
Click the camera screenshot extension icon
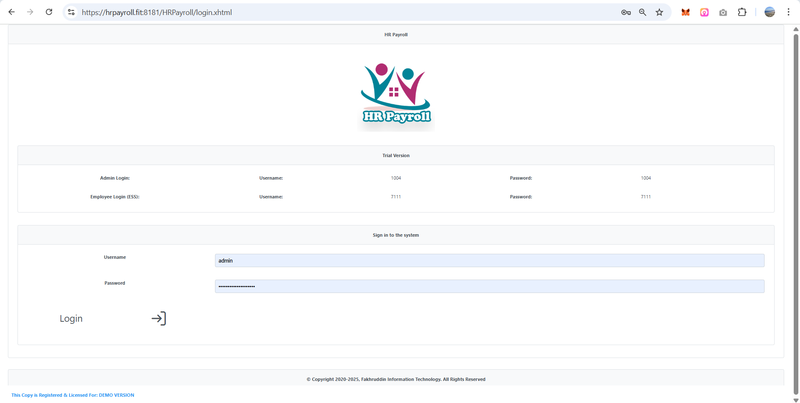723,12
